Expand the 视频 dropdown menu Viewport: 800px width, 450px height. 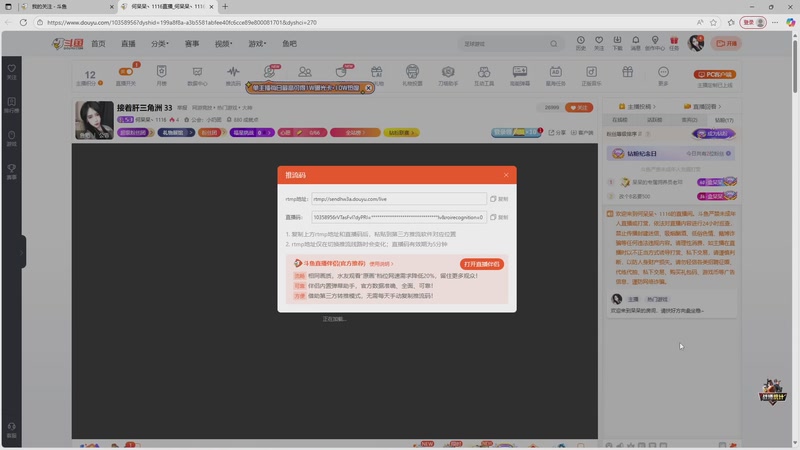[x=223, y=44]
